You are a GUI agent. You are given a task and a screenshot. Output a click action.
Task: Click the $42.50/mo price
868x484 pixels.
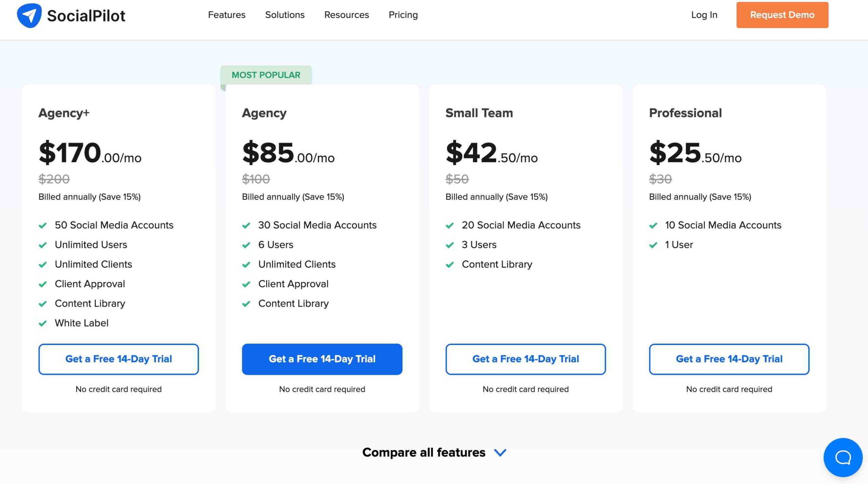point(492,153)
